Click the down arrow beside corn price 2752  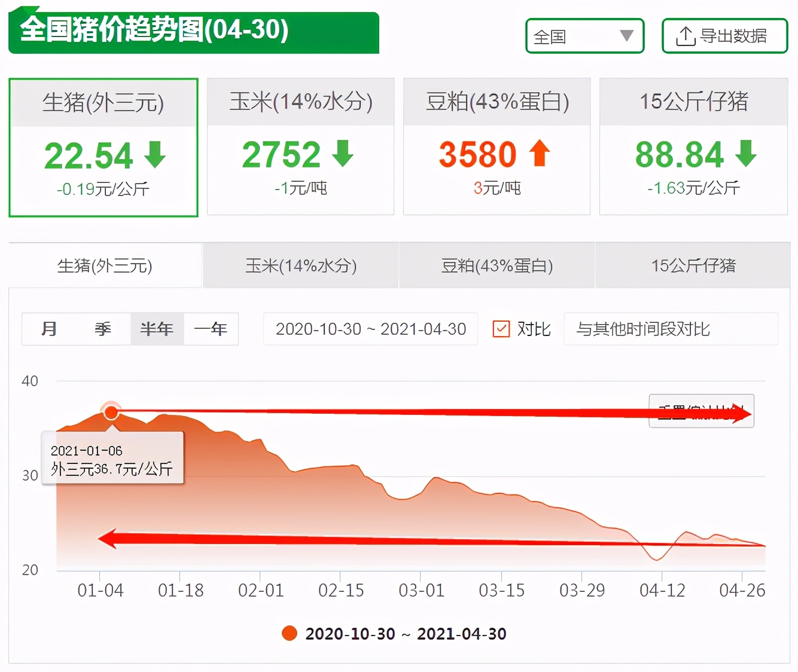(x=342, y=155)
